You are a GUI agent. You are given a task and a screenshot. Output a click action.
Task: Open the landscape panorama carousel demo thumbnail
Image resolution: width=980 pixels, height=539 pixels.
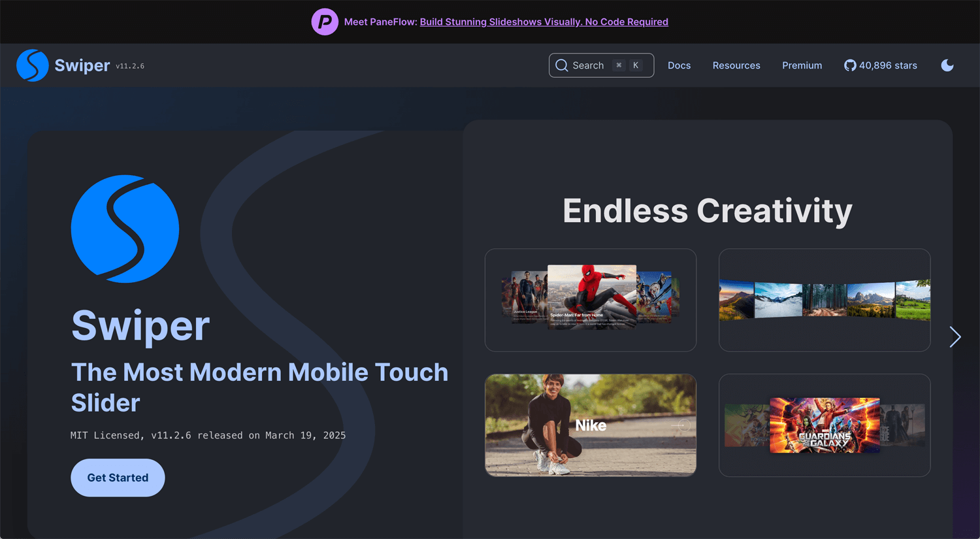click(x=825, y=300)
